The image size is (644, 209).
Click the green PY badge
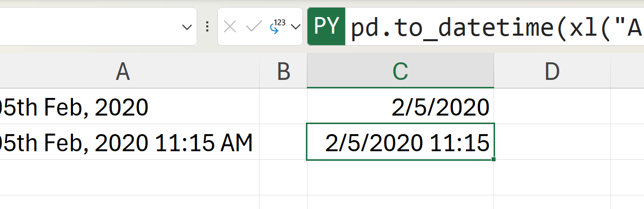327,27
